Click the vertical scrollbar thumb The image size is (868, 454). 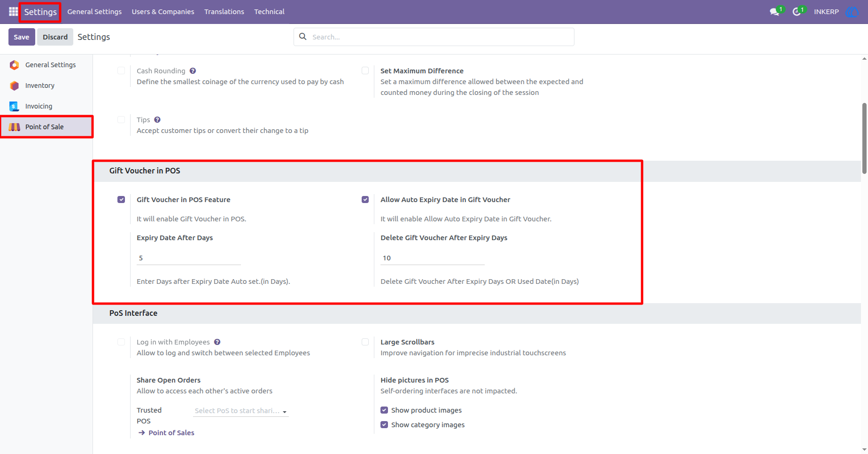(864, 139)
